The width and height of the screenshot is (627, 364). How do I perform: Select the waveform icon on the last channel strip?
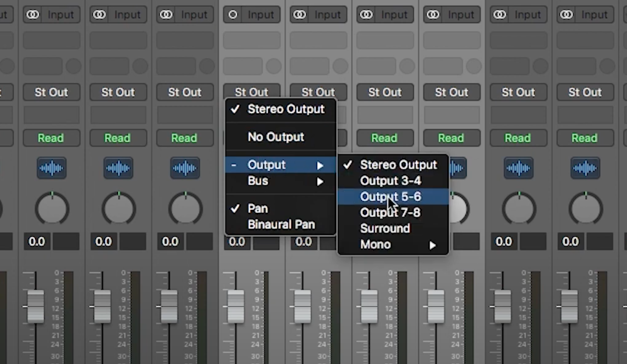pyautogui.click(x=585, y=168)
